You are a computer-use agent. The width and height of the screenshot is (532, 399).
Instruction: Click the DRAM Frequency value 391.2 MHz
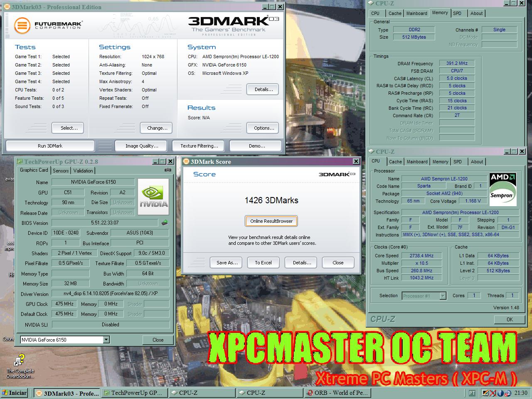[457, 64]
